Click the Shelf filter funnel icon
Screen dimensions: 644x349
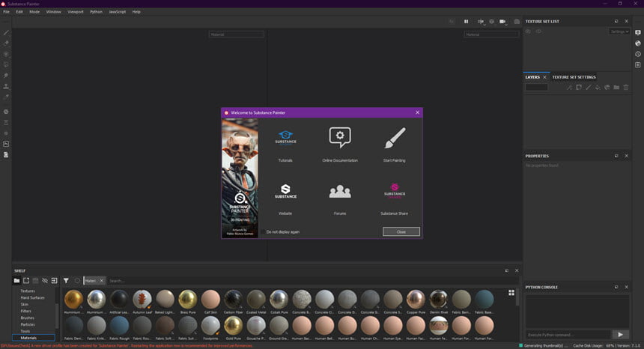pyautogui.click(x=66, y=281)
